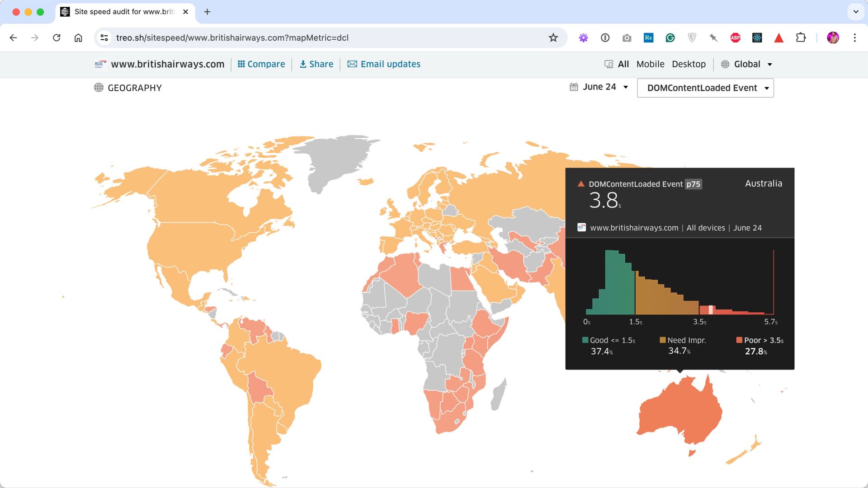The height and width of the screenshot is (488, 868).
Task: Switch to Desktop devices filter
Action: [x=689, y=64]
